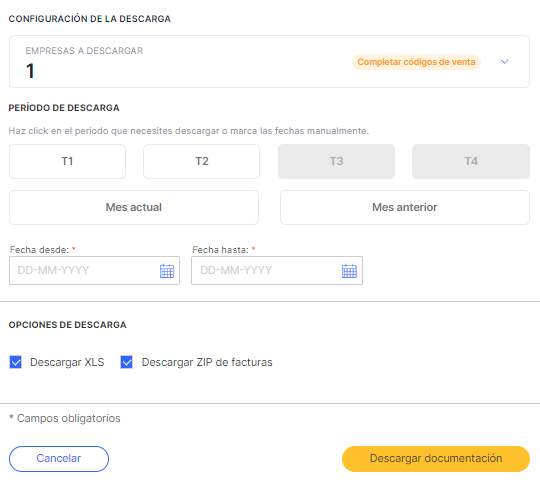Screen dimensions: 540x486
Task: Open the Fecha hasta calendar picker icon
Action: click(349, 271)
